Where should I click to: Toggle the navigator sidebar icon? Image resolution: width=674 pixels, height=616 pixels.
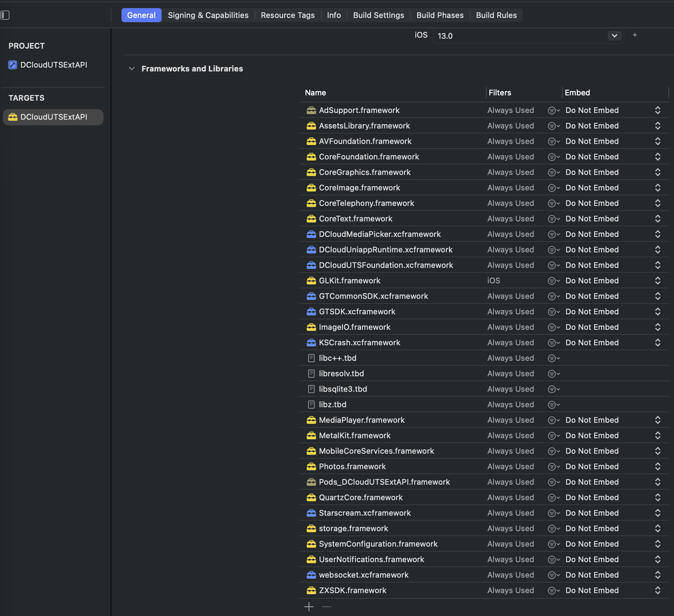tap(5, 15)
